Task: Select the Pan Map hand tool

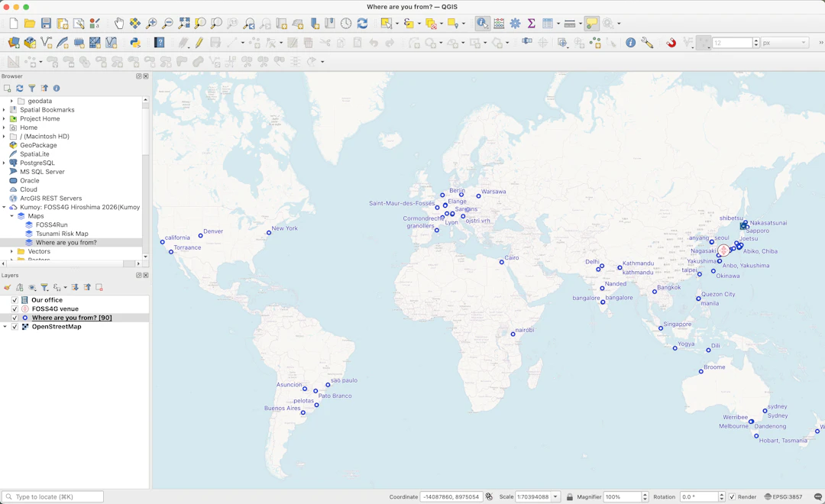Action: click(x=119, y=23)
